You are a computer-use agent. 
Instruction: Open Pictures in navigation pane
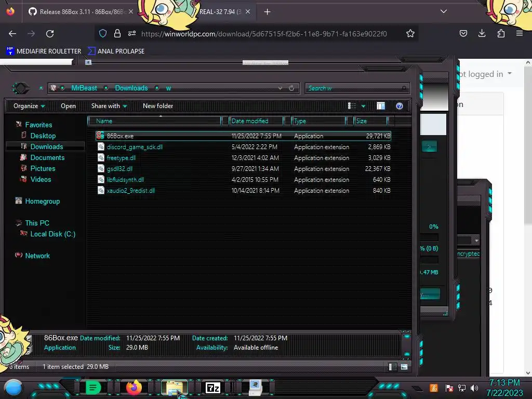click(x=43, y=168)
